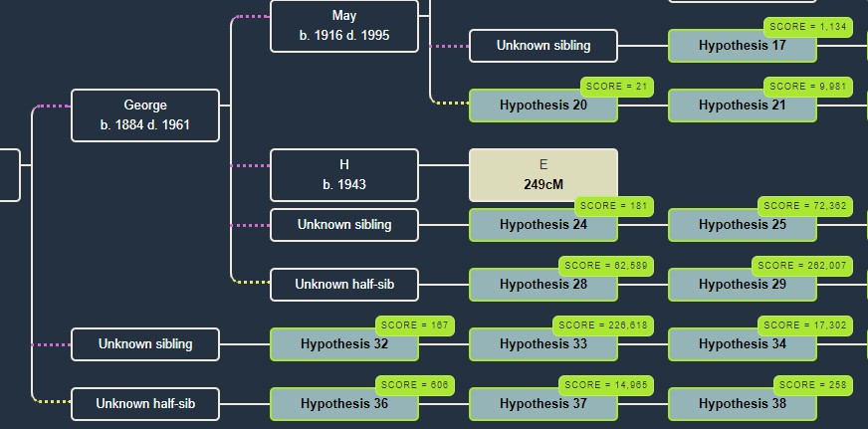Click Hypothesis 32 node
Screen dimensions: 868x429
point(344,344)
